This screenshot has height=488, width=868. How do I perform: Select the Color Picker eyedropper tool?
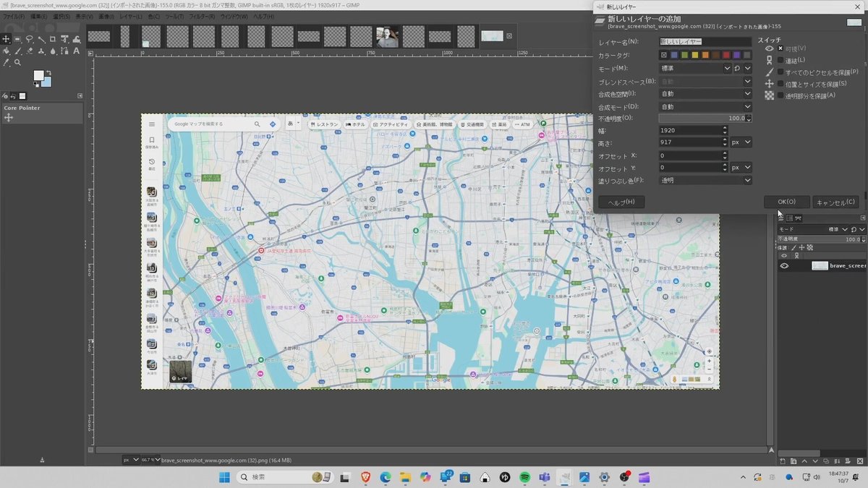coord(6,63)
